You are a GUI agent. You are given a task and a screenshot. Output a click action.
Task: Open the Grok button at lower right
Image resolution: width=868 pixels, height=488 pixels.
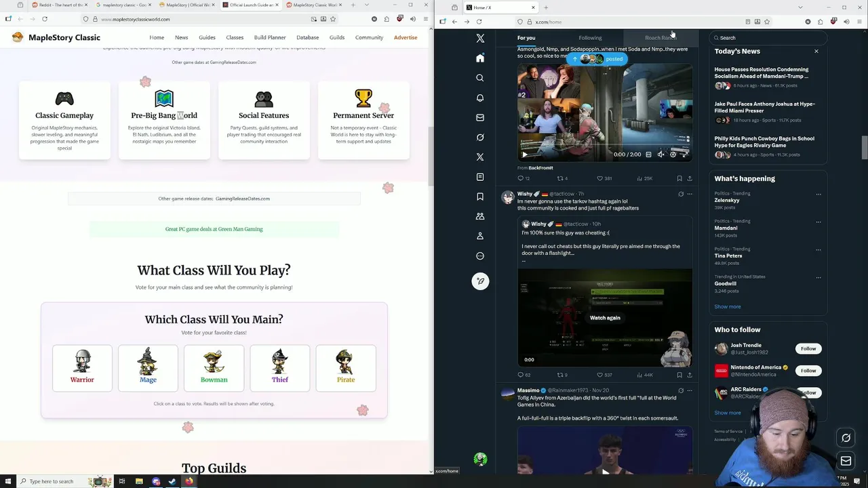tap(846, 438)
